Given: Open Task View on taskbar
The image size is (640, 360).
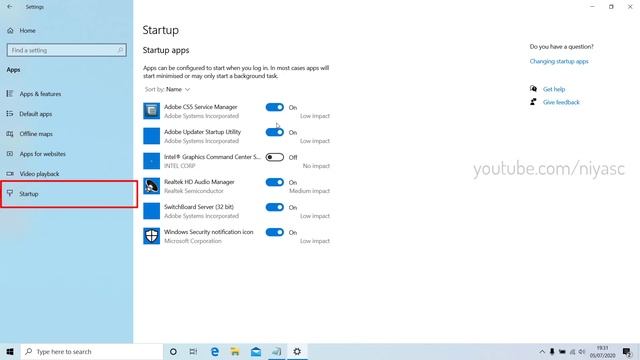Looking at the screenshot, I should pyautogui.click(x=193, y=351).
